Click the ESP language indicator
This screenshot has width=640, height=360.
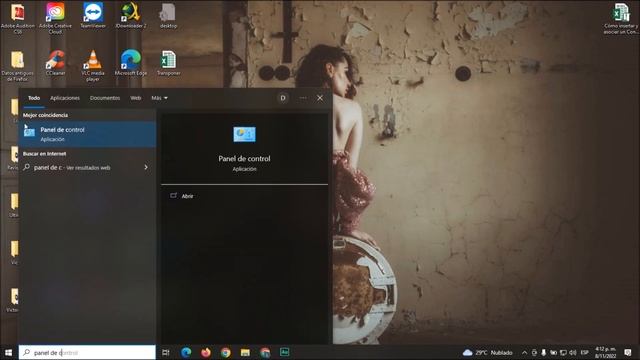point(584,352)
